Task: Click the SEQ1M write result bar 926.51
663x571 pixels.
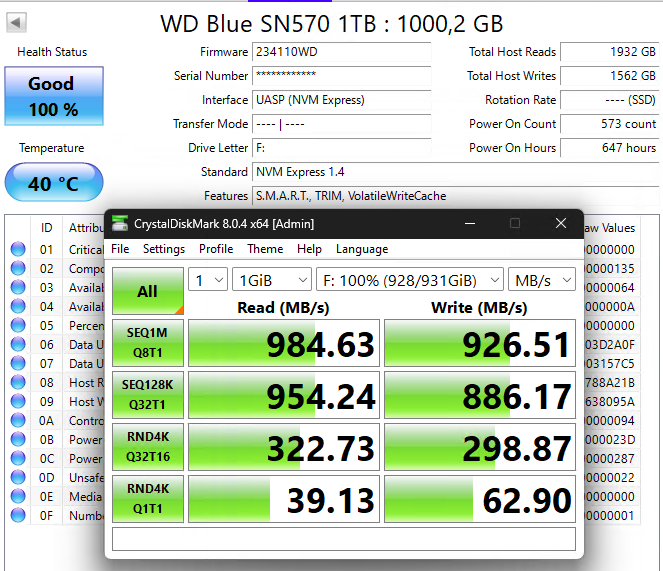Action: [479, 343]
